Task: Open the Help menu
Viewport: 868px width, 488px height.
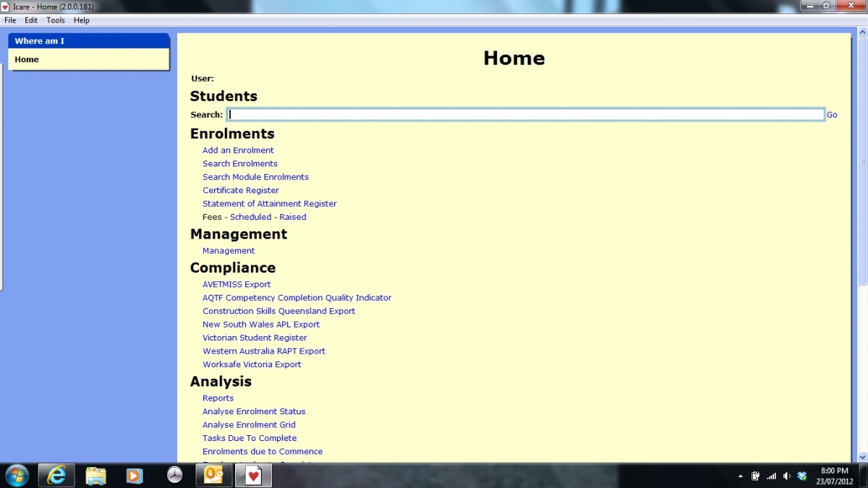Action: click(82, 20)
